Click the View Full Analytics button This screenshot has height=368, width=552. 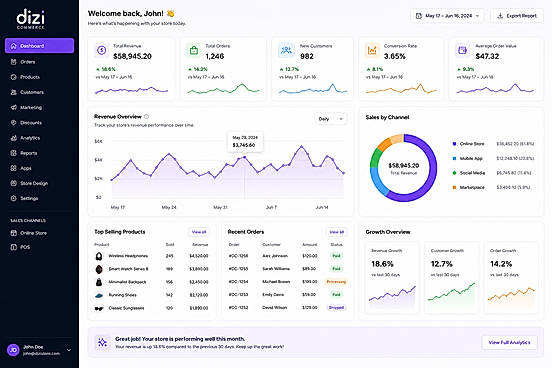(x=509, y=342)
